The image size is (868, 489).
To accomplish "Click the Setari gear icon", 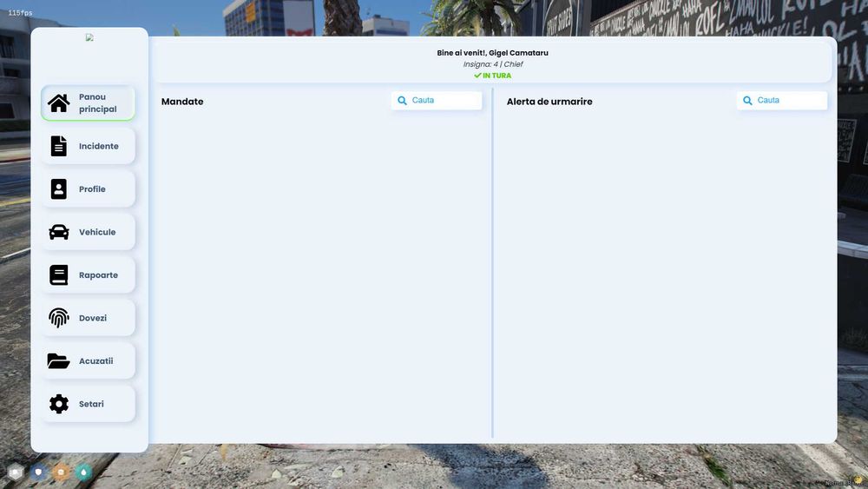I will (59, 404).
